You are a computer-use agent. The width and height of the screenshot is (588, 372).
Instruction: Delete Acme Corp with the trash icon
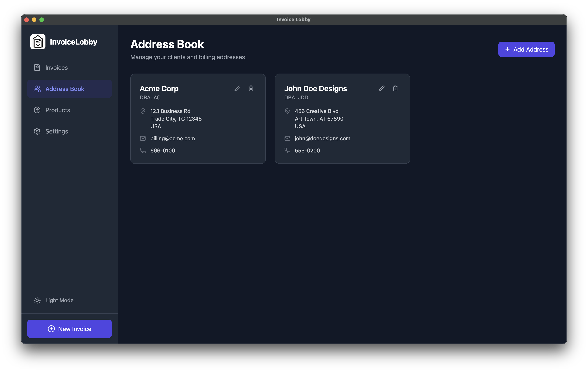point(251,89)
